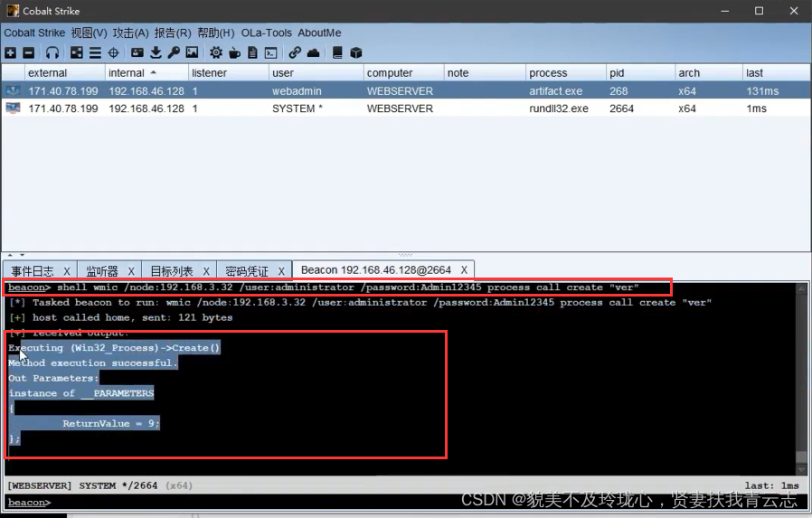Open Listeners via the headphones icon
Image resolution: width=812 pixels, height=518 pixels.
click(x=52, y=52)
